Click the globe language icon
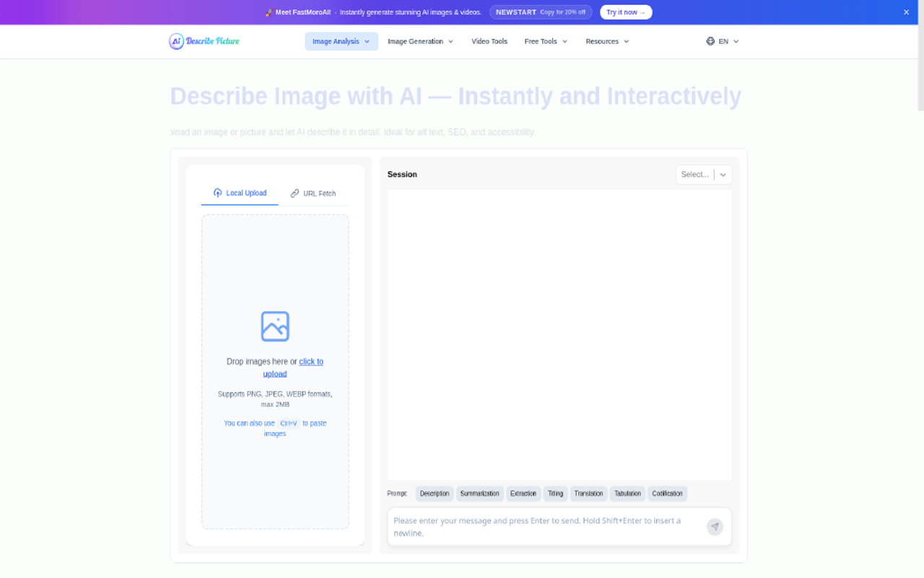924x578 pixels. [710, 41]
